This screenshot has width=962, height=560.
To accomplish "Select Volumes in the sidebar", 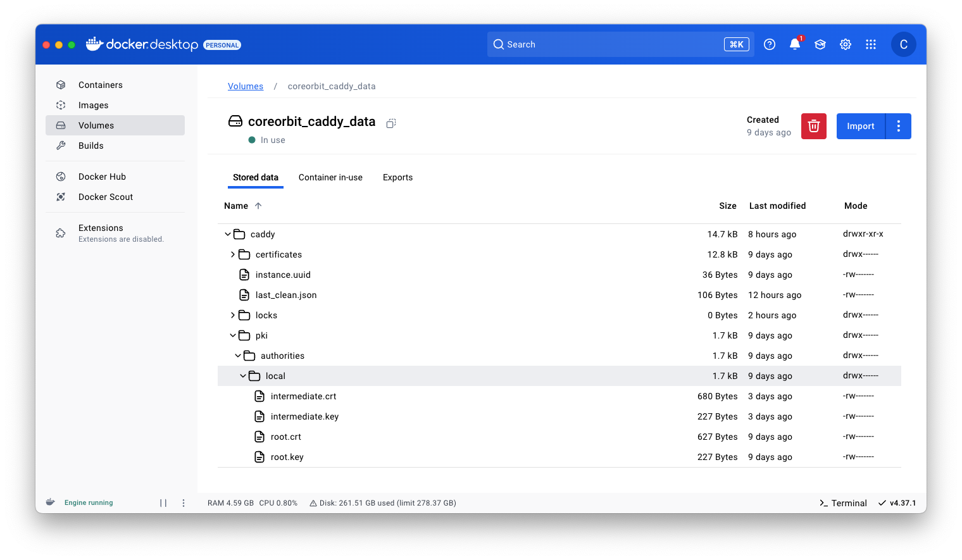I will pyautogui.click(x=115, y=125).
